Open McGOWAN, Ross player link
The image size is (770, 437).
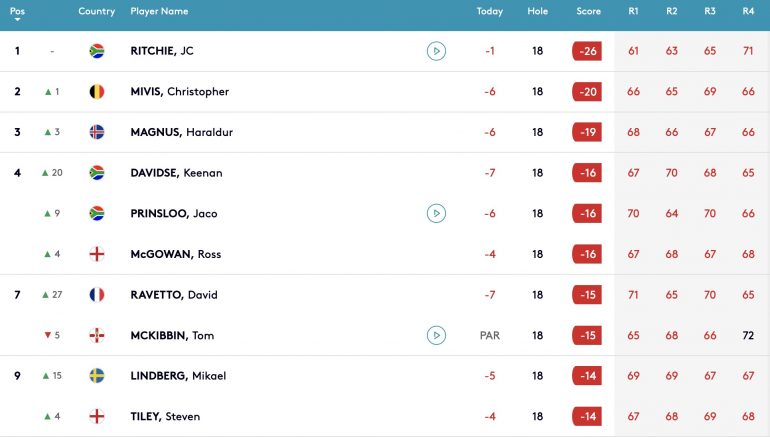click(175, 254)
